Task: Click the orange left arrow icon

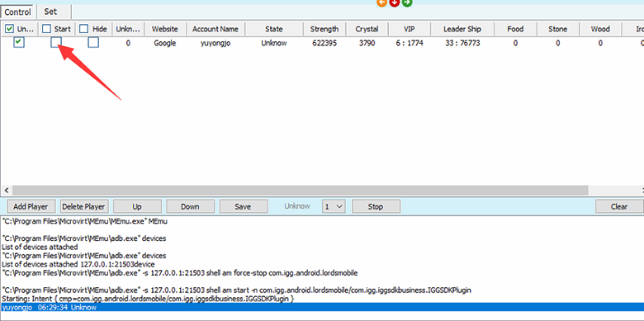Action: click(x=382, y=2)
